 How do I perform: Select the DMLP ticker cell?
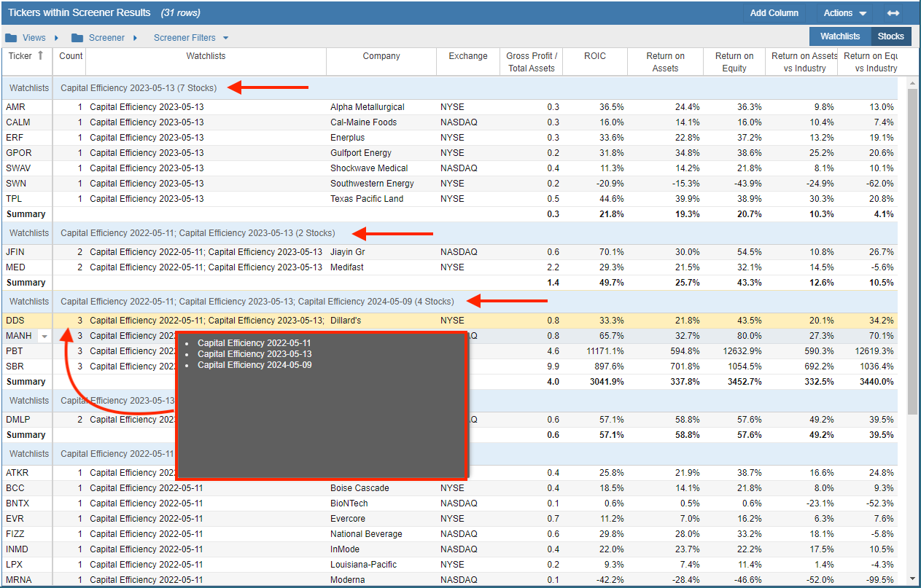tap(27, 420)
